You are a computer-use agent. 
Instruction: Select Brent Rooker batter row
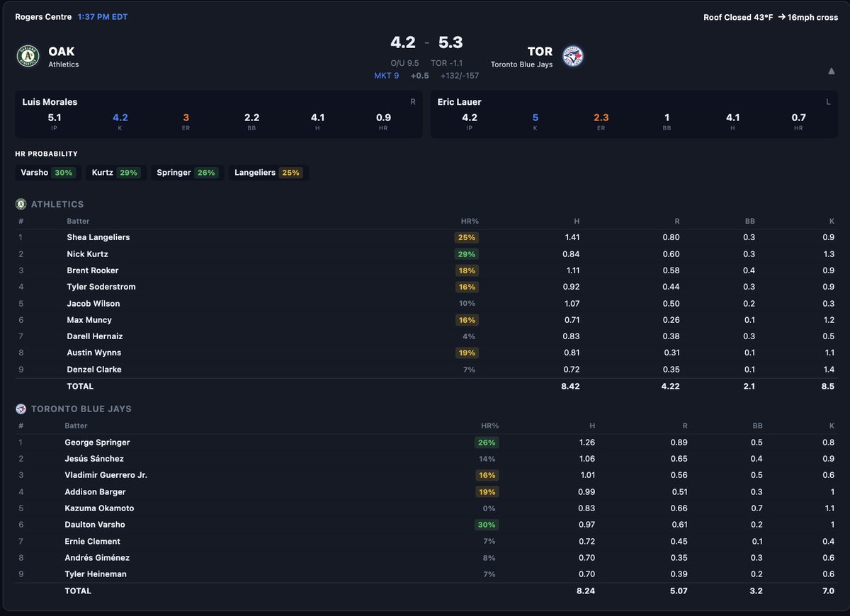(425, 270)
